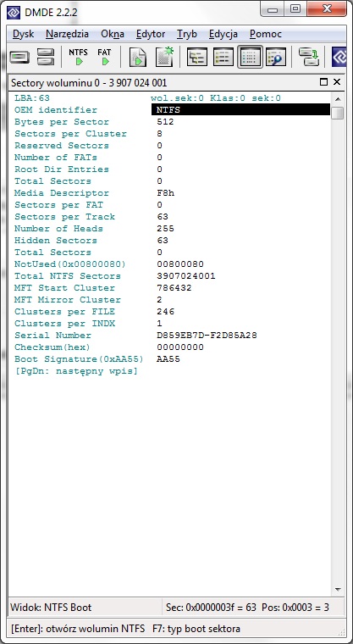This screenshot has height=644, width=353.
Task: Open the tree view panel icon
Action: (x=197, y=57)
